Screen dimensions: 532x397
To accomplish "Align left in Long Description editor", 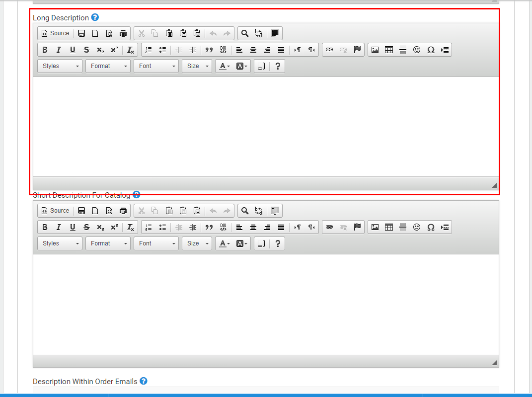I will coord(239,50).
